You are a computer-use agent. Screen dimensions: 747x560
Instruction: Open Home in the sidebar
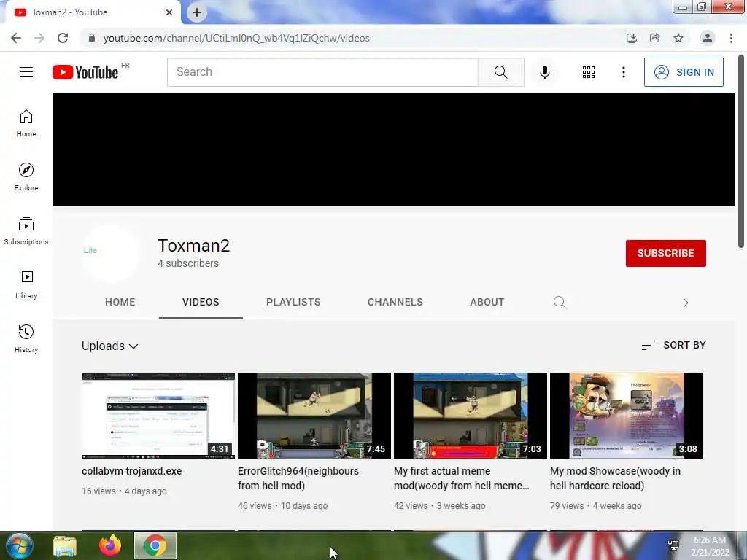pos(26,123)
